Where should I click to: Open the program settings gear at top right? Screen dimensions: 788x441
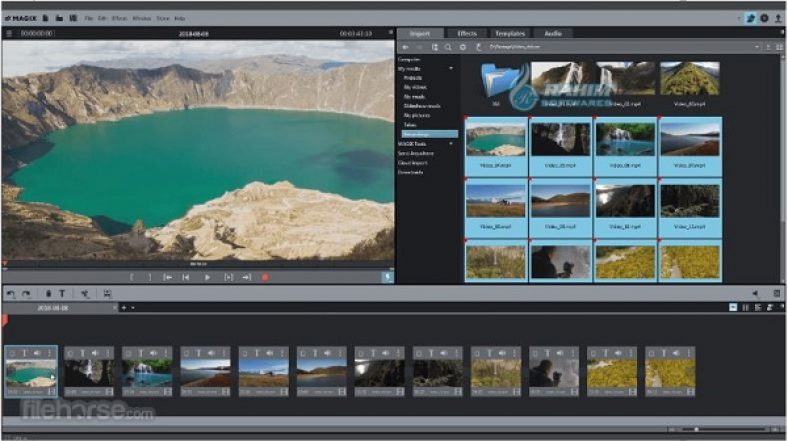(x=764, y=18)
